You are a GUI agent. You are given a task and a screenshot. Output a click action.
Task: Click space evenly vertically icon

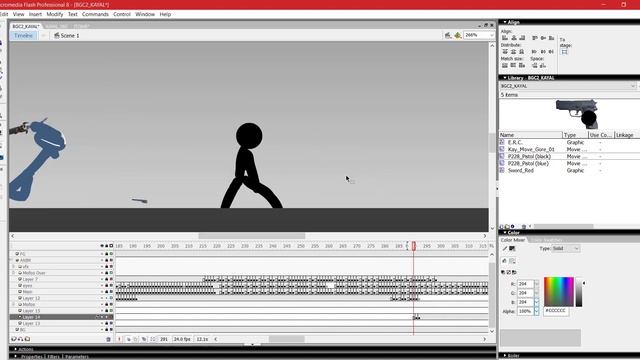(x=535, y=65)
